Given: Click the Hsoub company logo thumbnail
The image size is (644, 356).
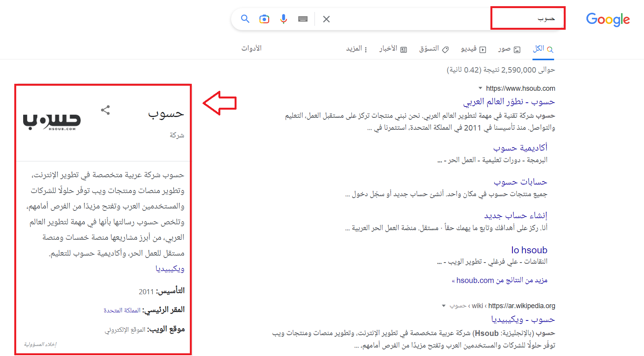Looking at the screenshot, I should (x=52, y=122).
